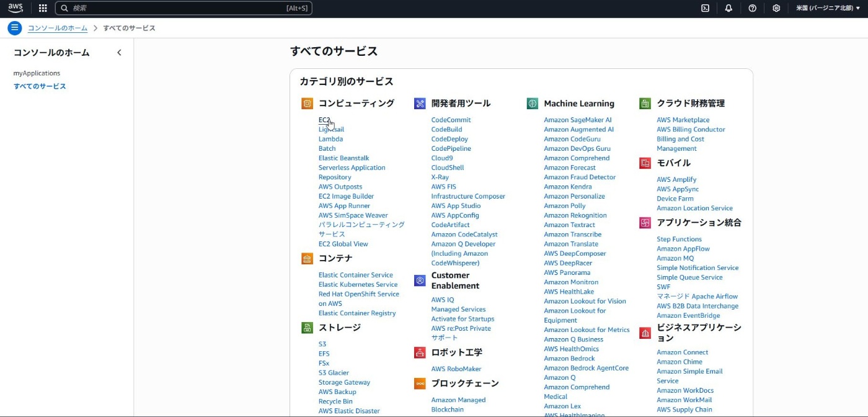Open the region selector dropdown
This screenshot has height=417, width=868.
coord(828,8)
